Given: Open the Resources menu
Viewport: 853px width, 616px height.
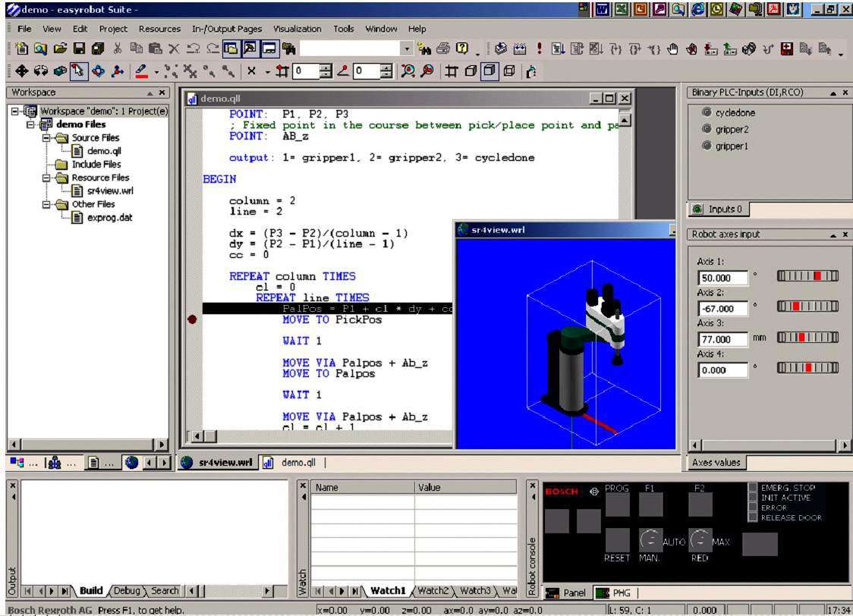Looking at the screenshot, I should 159,29.
